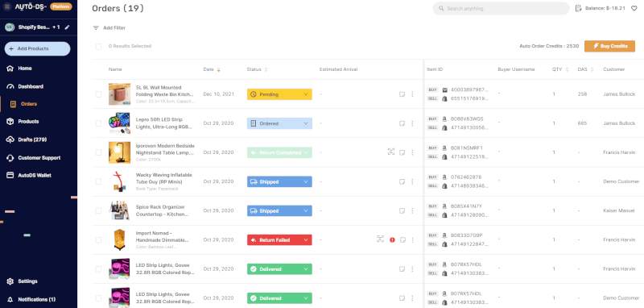This screenshot has width=644, height=308.
Task: Open three-dot menu for Wacky Waving Tube Guy
Action: point(412,181)
